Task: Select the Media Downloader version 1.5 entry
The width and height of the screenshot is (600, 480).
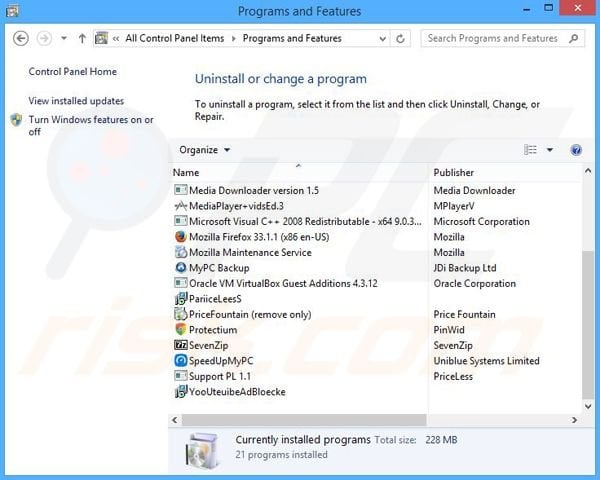Action: (x=254, y=190)
